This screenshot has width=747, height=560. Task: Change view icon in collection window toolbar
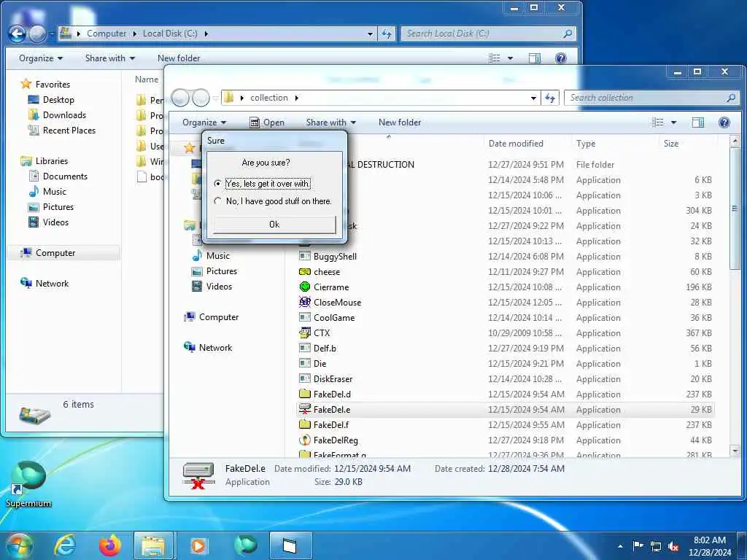(658, 122)
